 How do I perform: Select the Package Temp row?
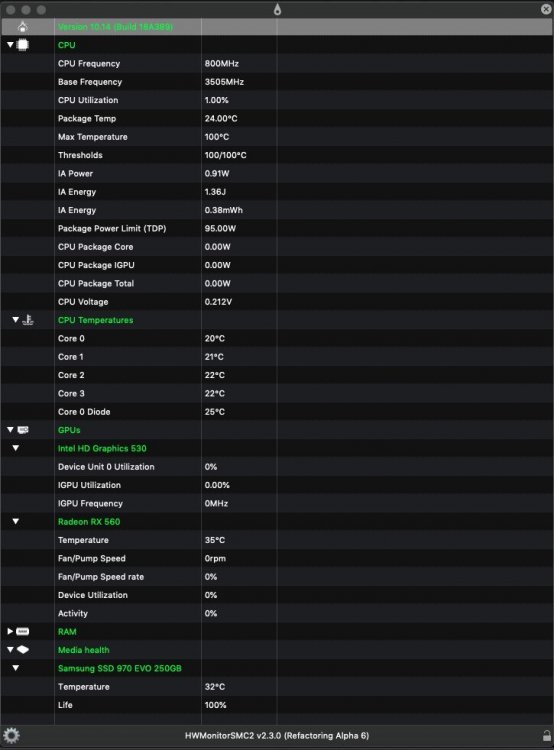[277, 118]
